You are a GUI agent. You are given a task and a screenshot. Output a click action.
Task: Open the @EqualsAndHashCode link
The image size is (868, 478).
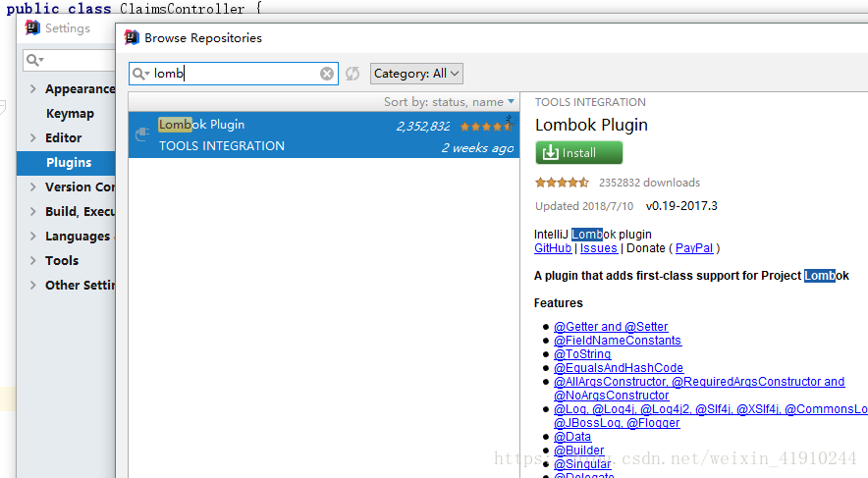[619, 368]
